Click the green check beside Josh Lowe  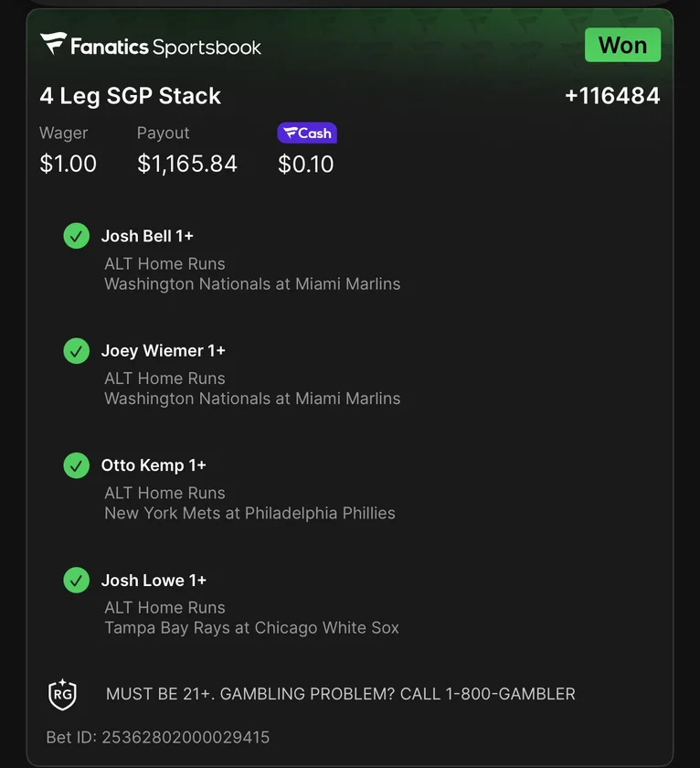pos(76,580)
